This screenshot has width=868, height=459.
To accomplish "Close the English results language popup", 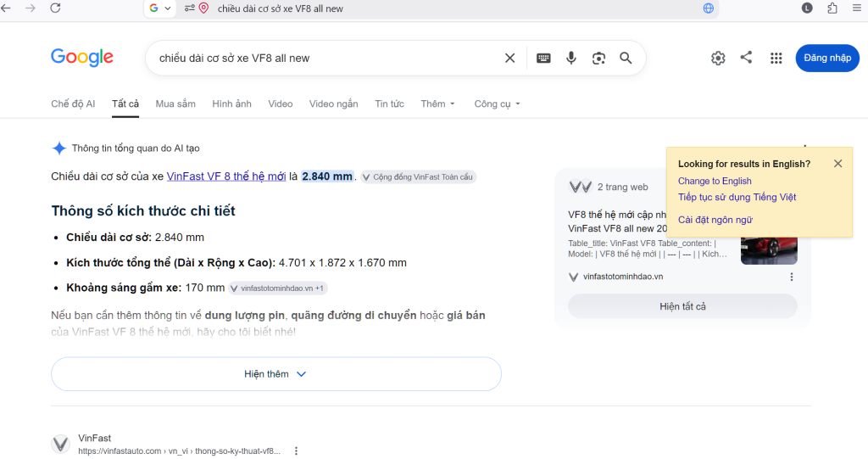I will (837, 164).
